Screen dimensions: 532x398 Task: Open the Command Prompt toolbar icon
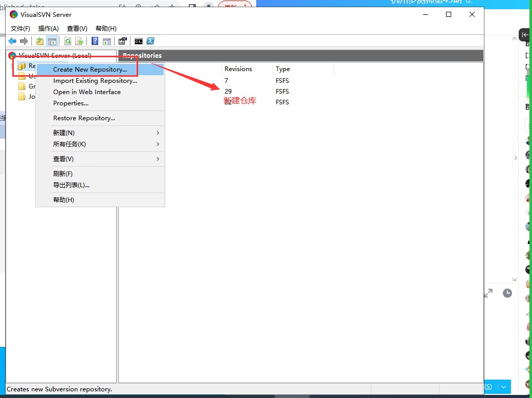(139, 41)
